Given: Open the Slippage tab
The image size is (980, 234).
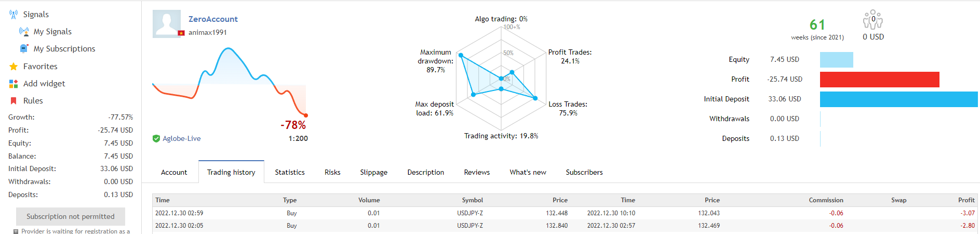Looking at the screenshot, I should (x=374, y=173).
